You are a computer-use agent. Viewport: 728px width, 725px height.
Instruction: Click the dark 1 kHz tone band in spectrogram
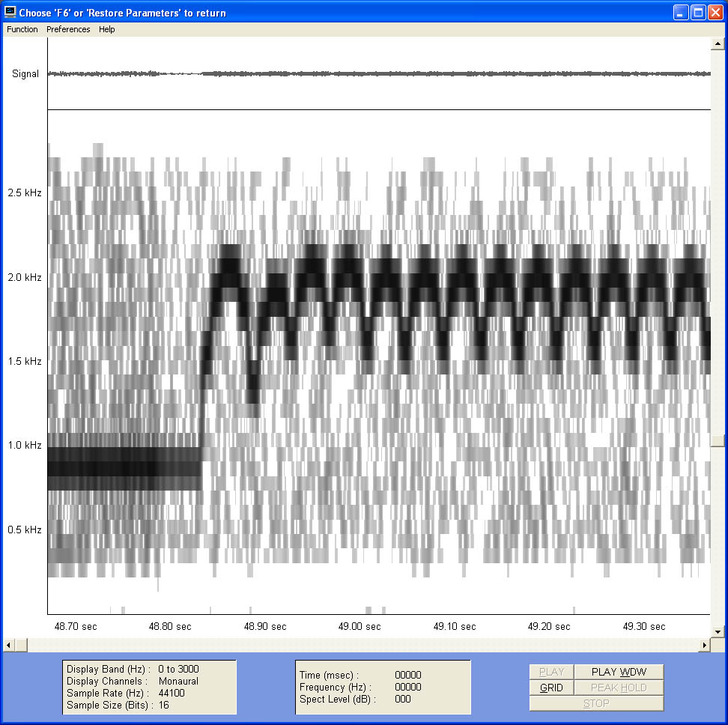pyautogui.click(x=124, y=468)
